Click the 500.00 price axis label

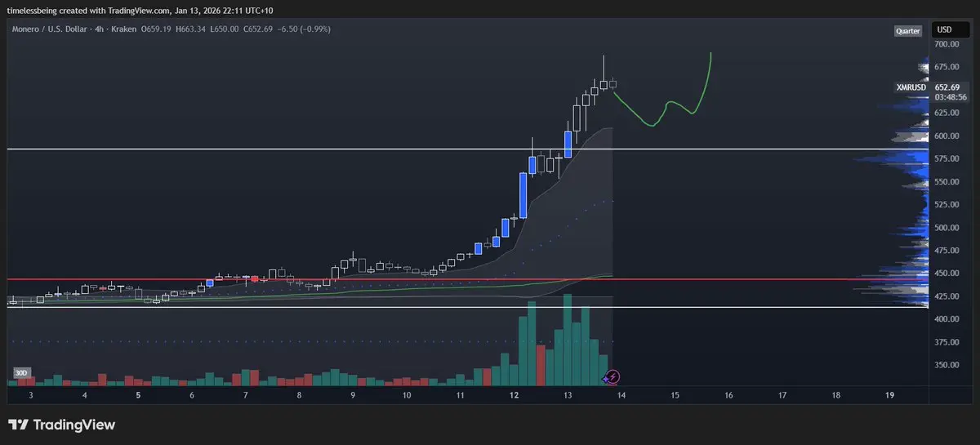point(947,228)
